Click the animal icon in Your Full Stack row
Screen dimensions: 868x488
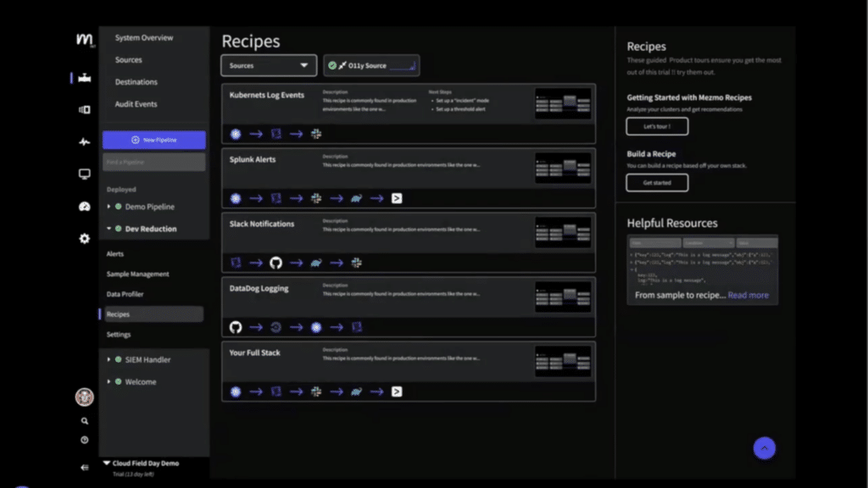click(x=357, y=391)
